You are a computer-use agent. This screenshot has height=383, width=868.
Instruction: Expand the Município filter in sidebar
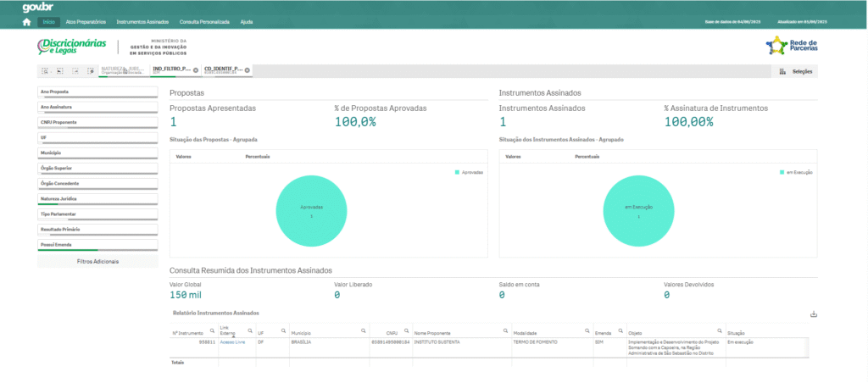[98, 153]
